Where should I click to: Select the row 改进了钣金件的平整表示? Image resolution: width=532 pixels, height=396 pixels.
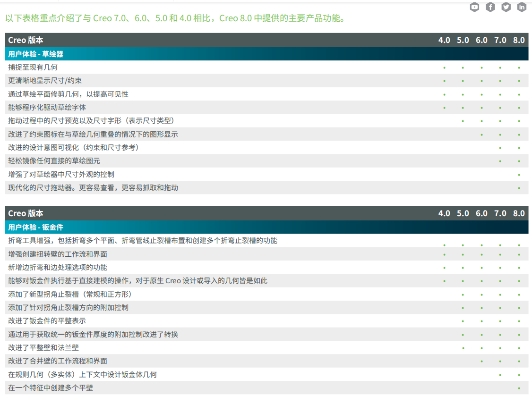47,321
